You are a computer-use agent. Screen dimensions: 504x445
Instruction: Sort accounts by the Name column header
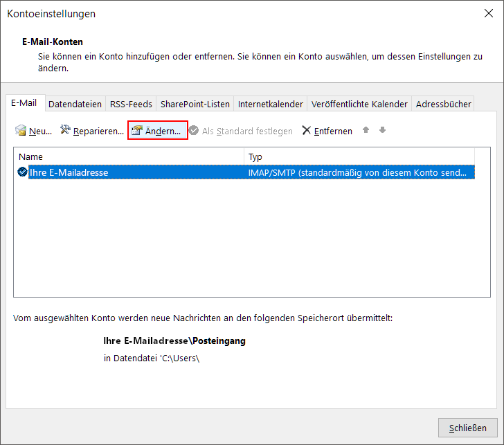pyautogui.click(x=128, y=157)
